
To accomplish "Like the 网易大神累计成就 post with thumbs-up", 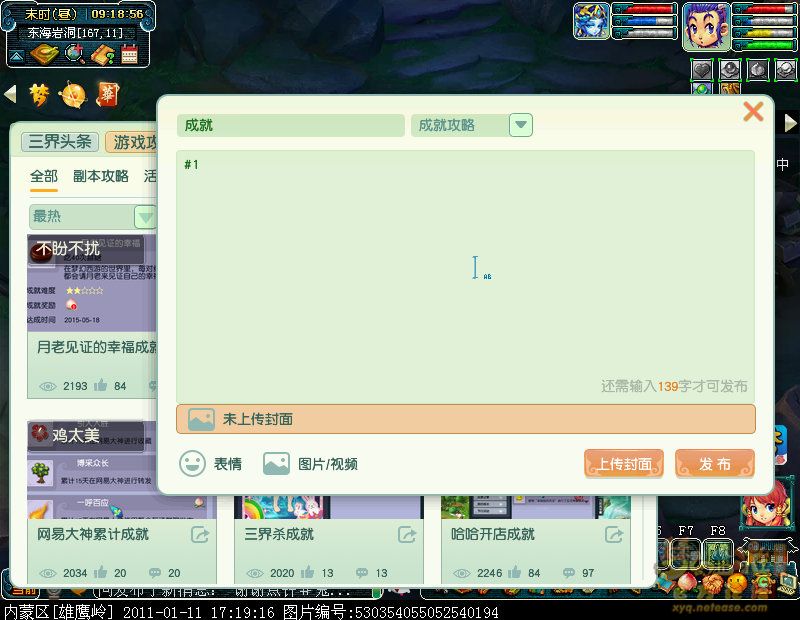I will click(x=101, y=573).
